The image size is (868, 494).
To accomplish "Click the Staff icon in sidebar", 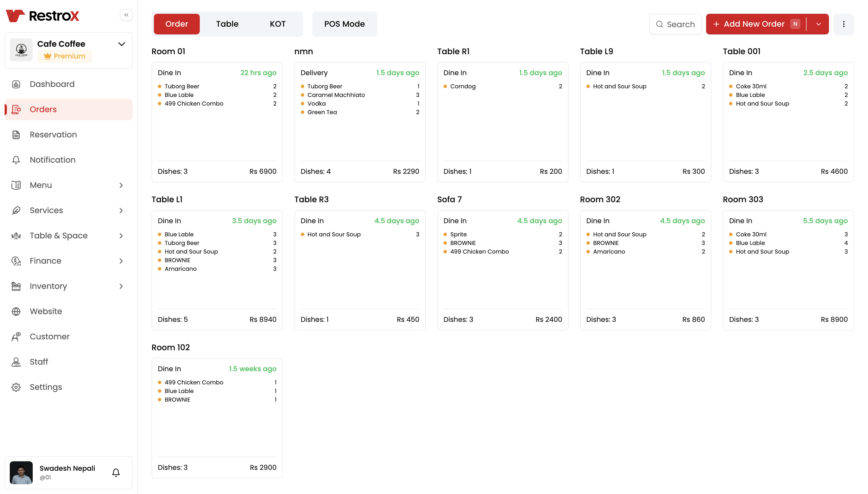I will coord(16,362).
